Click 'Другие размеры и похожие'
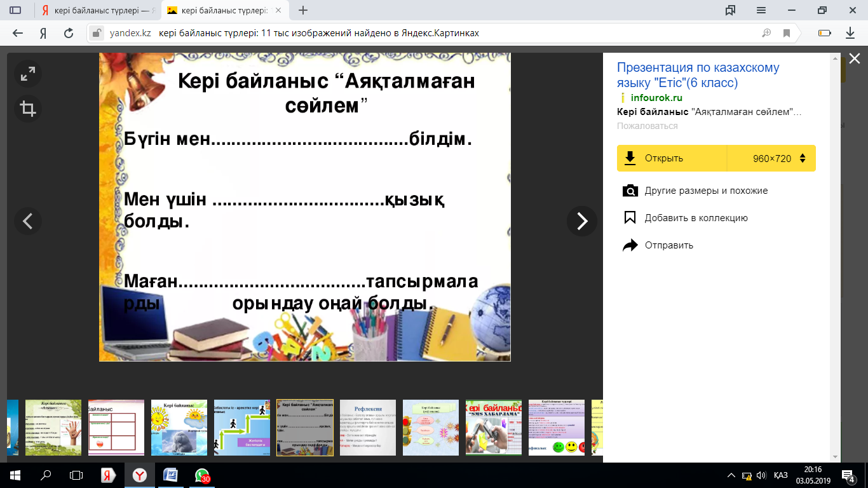The image size is (868, 488). click(695, 191)
